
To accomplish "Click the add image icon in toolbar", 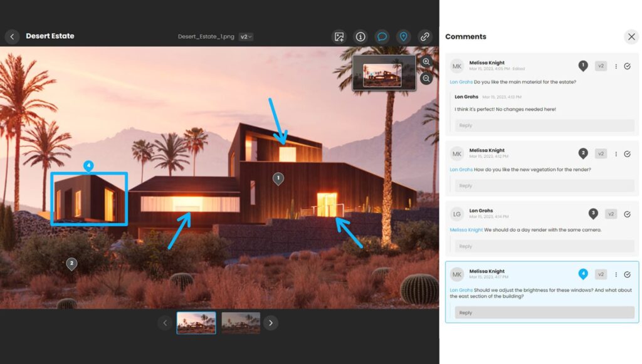I will (x=339, y=37).
